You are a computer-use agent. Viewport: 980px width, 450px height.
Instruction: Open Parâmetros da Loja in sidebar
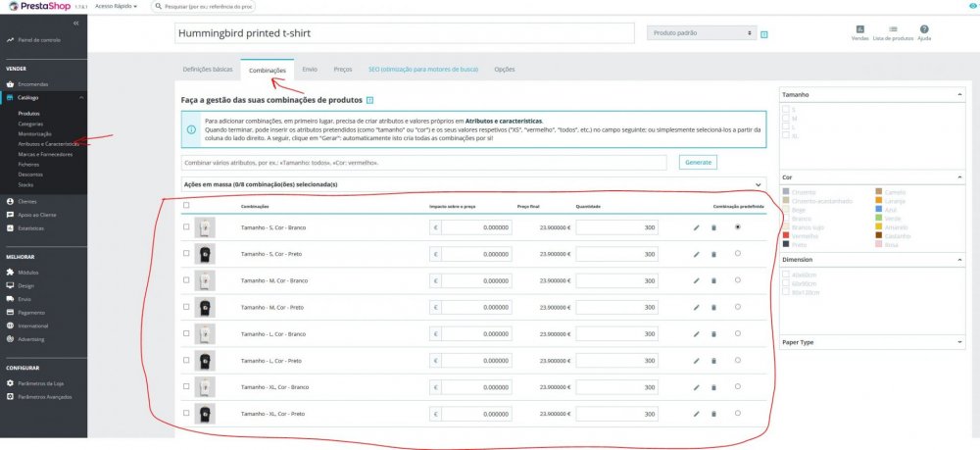(41, 383)
